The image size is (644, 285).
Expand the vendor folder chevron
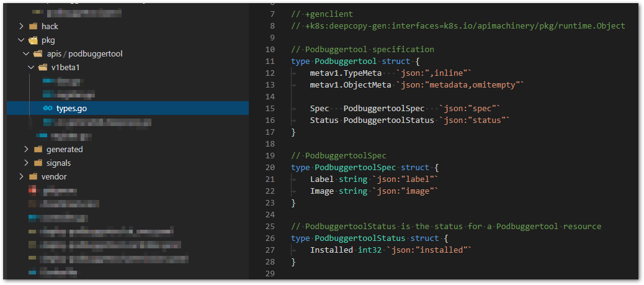(21, 177)
